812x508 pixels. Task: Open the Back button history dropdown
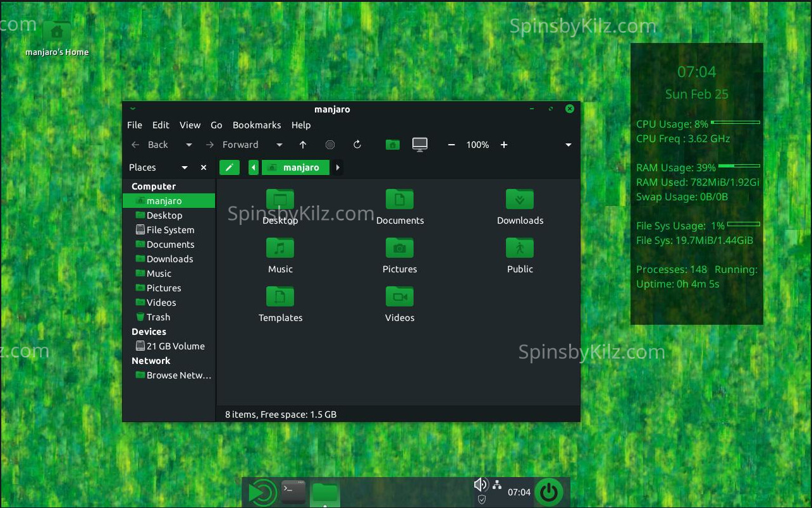(x=188, y=145)
